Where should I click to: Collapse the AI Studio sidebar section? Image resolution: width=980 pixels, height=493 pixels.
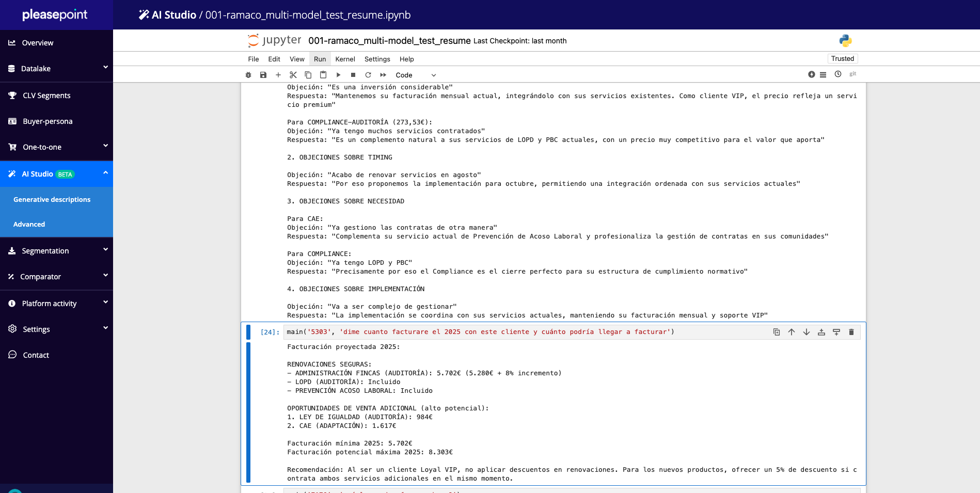click(105, 173)
